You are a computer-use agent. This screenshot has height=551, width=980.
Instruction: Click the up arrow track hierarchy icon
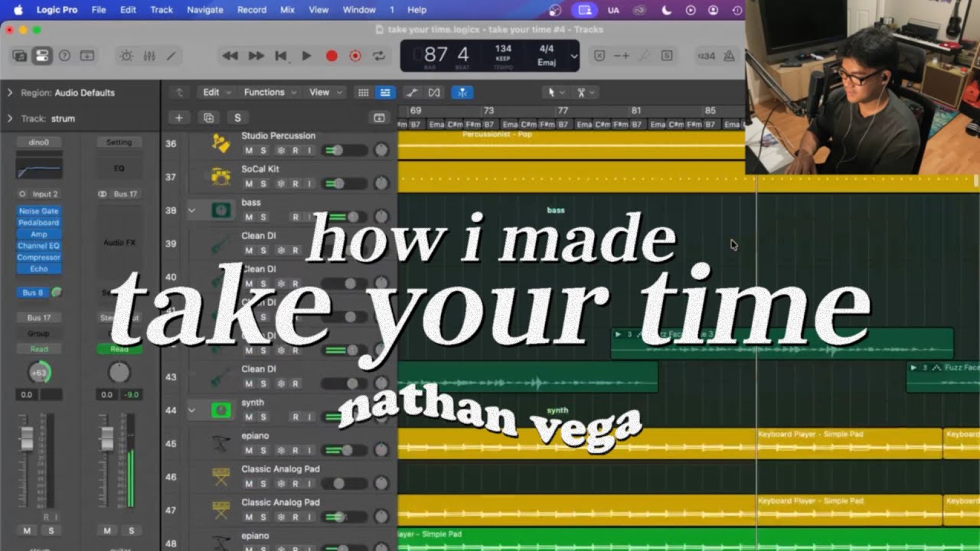(180, 93)
